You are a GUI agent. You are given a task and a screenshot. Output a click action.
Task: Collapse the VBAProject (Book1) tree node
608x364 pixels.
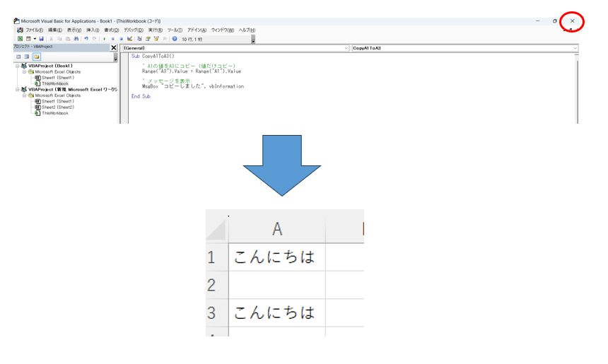coord(18,66)
